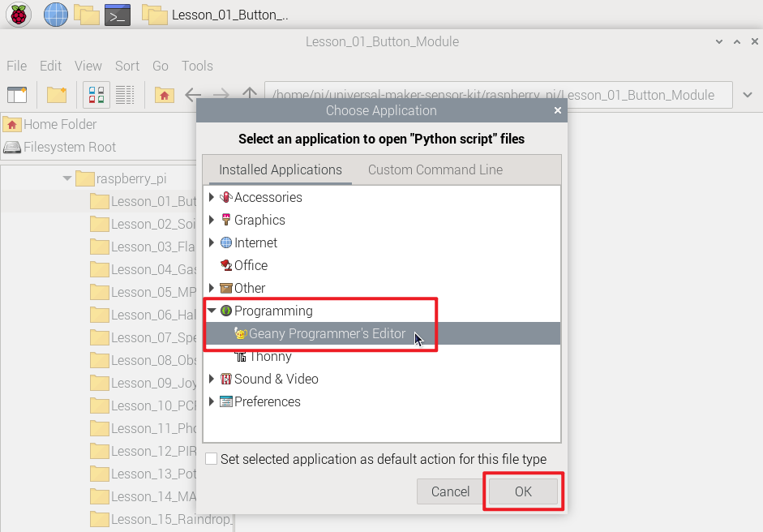The width and height of the screenshot is (763, 532).
Task: Select the Lesson_15_Raindrop folder in tree
Action: click(x=161, y=519)
